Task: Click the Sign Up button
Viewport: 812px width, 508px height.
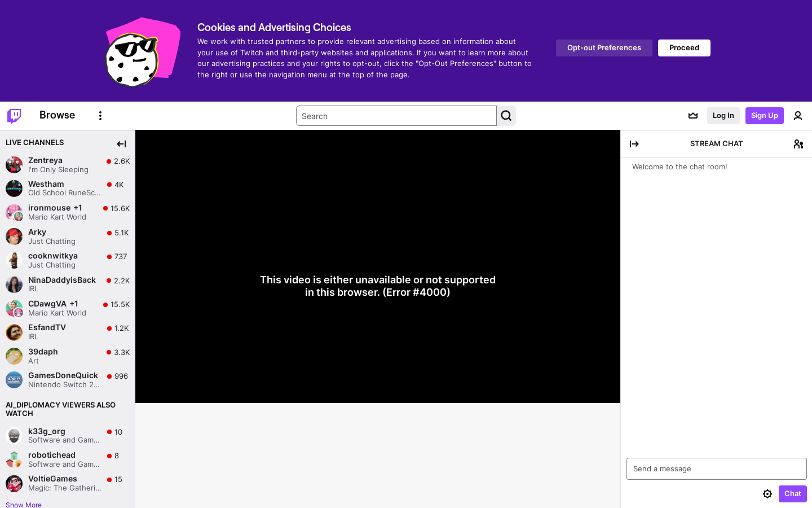Action: pyautogui.click(x=764, y=116)
